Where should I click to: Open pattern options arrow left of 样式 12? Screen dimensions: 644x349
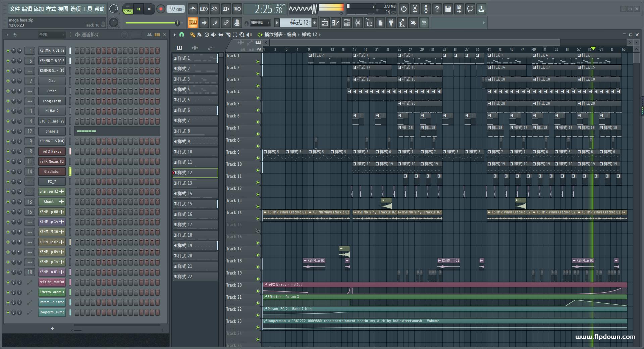click(x=277, y=23)
